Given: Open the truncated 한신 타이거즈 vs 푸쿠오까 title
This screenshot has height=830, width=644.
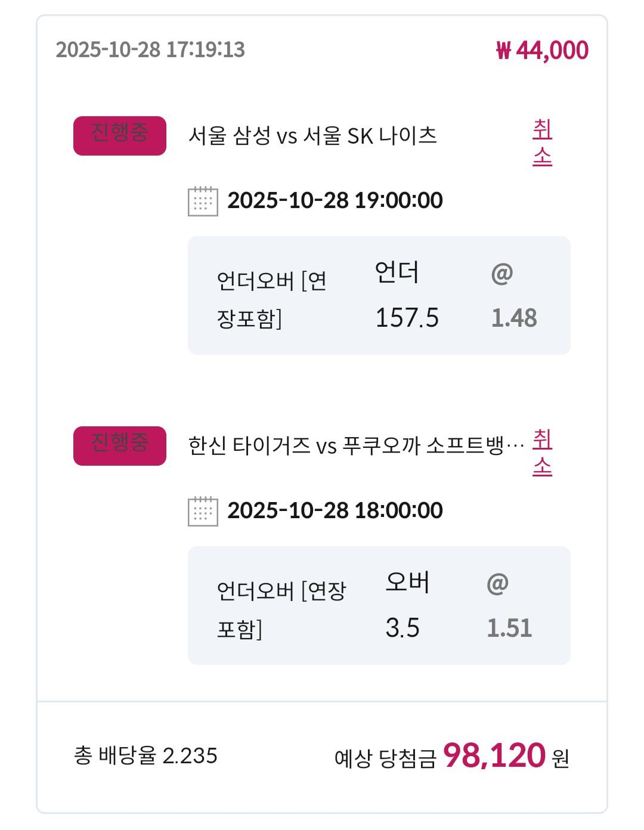Looking at the screenshot, I should pos(356,446).
